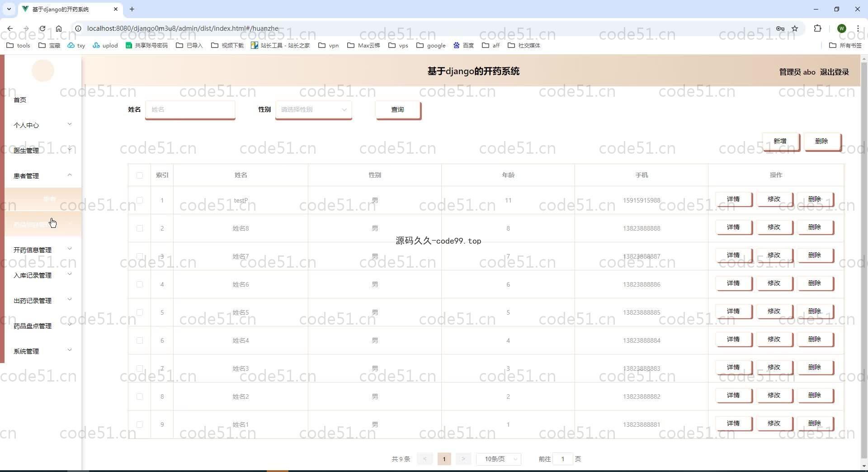
Task: Open the txy bookmark
Action: point(76,45)
